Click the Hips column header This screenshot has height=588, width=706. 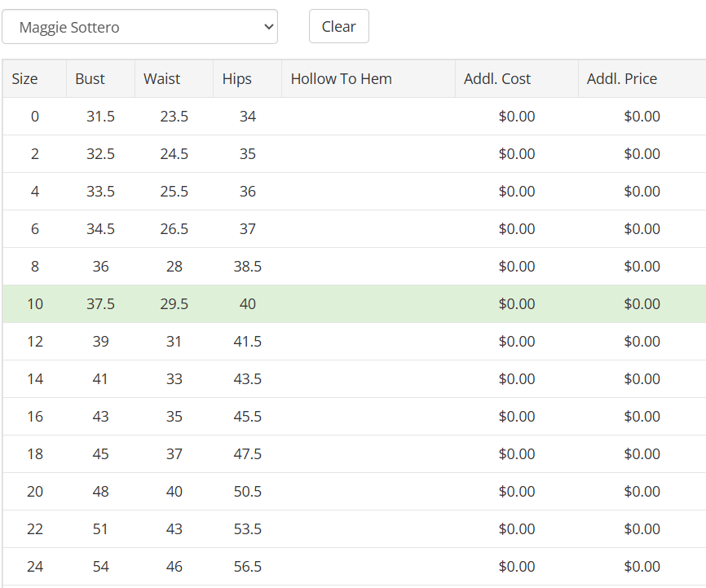click(237, 79)
